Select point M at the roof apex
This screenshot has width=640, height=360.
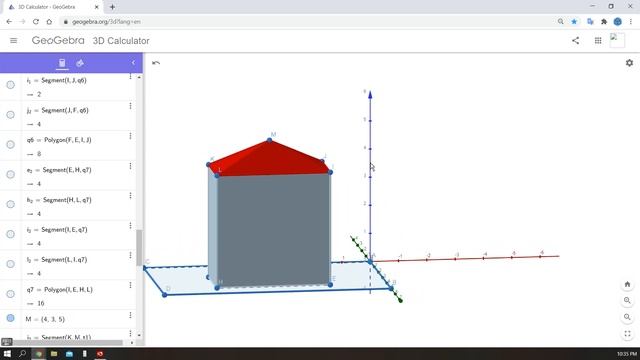pyautogui.click(x=269, y=140)
